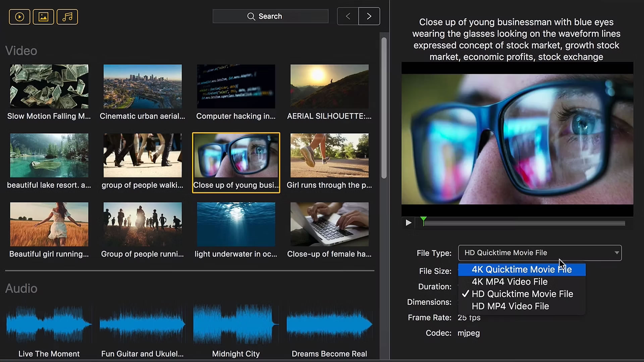Select the music media filter icon

pyautogui.click(x=67, y=17)
